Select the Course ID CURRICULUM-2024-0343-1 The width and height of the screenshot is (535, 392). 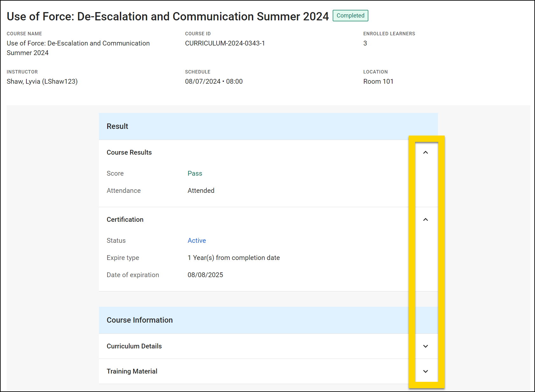[x=226, y=43]
